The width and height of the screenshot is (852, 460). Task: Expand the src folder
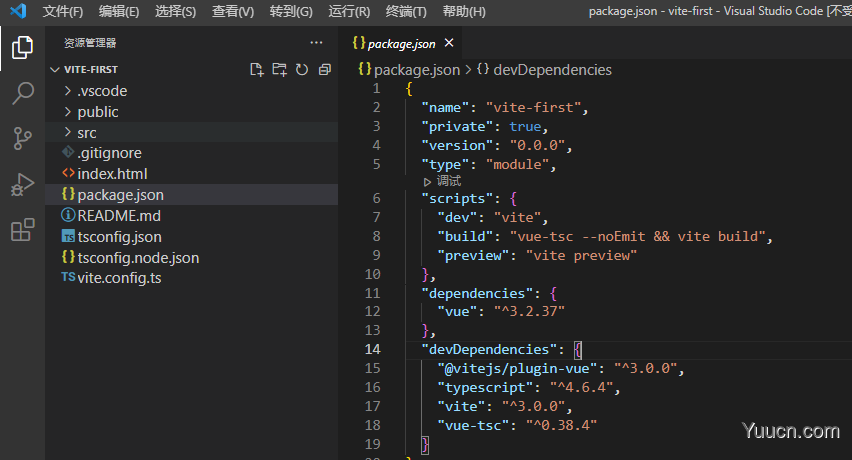[191, 133]
